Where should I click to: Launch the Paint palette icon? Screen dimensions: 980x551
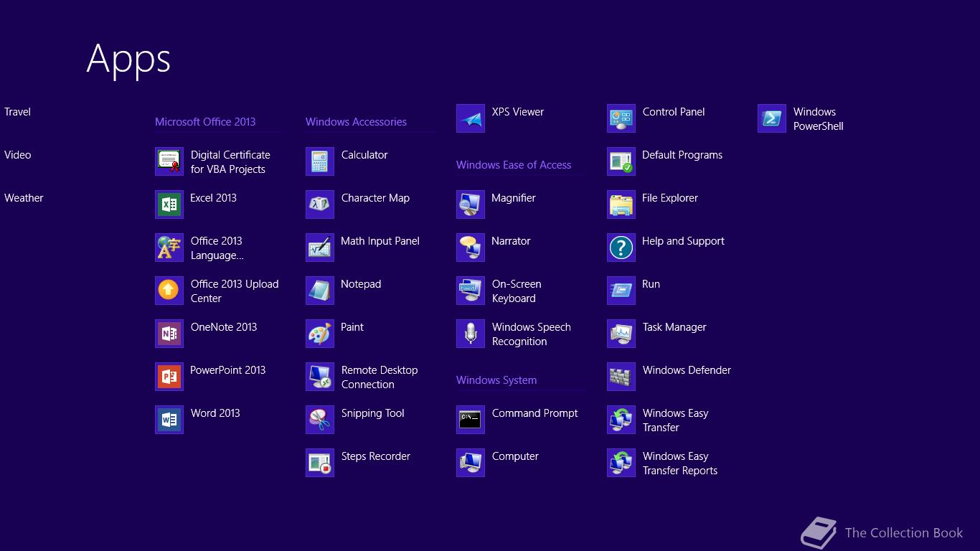320,334
